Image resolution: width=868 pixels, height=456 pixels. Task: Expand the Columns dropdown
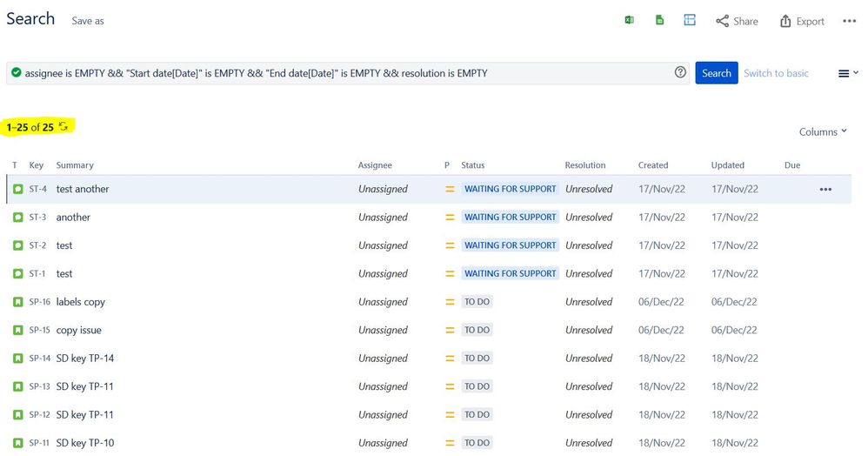pyautogui.click(x=823, y=131)
